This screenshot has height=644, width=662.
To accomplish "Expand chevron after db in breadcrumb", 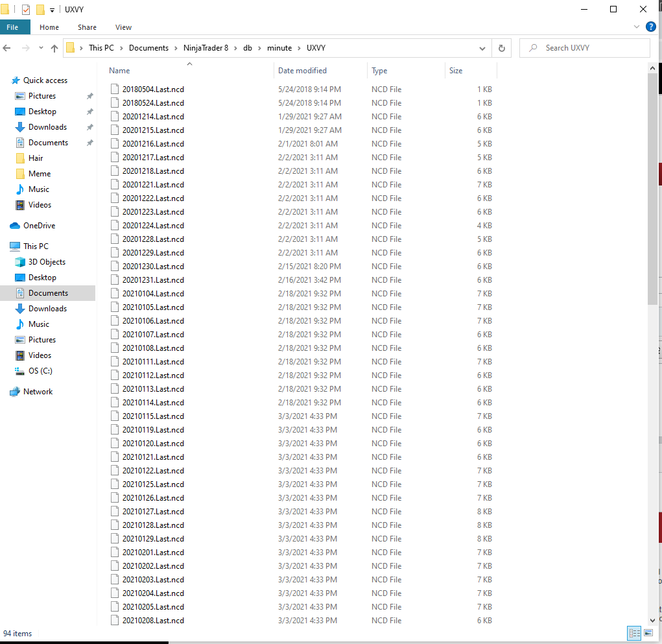I will point(259,48).
